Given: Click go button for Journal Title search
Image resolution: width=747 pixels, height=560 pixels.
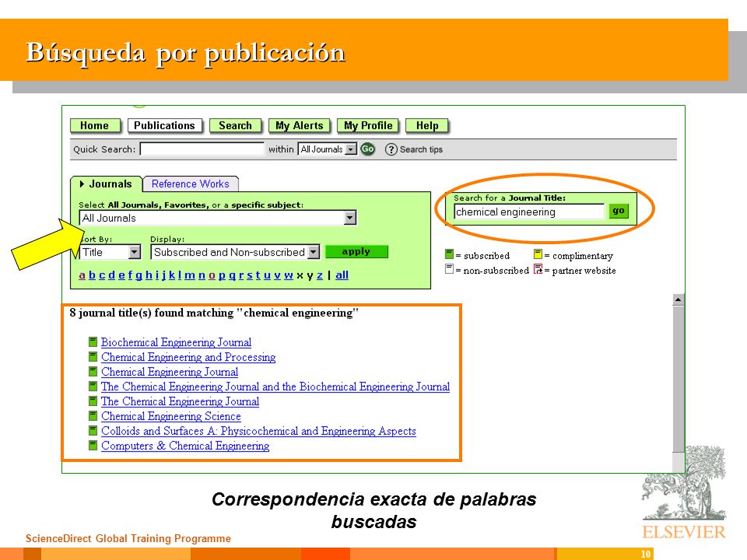Looking at the screenshot, I should point(619,211).
